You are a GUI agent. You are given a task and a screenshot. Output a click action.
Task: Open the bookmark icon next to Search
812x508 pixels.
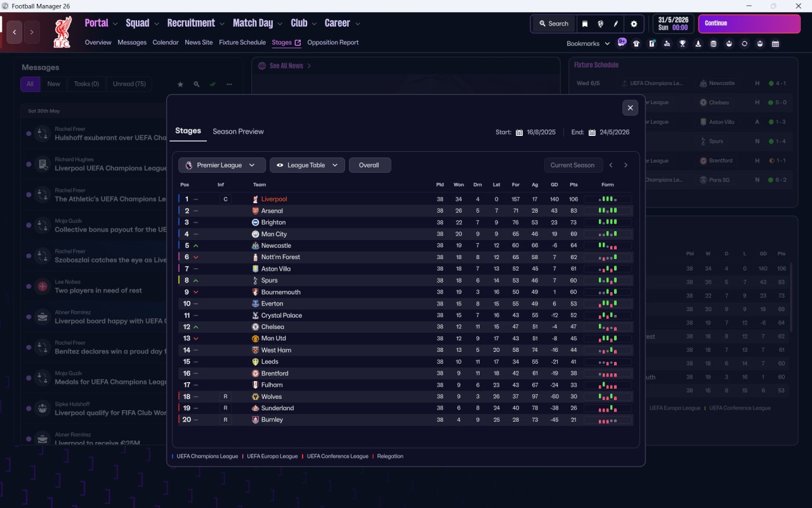585,24
